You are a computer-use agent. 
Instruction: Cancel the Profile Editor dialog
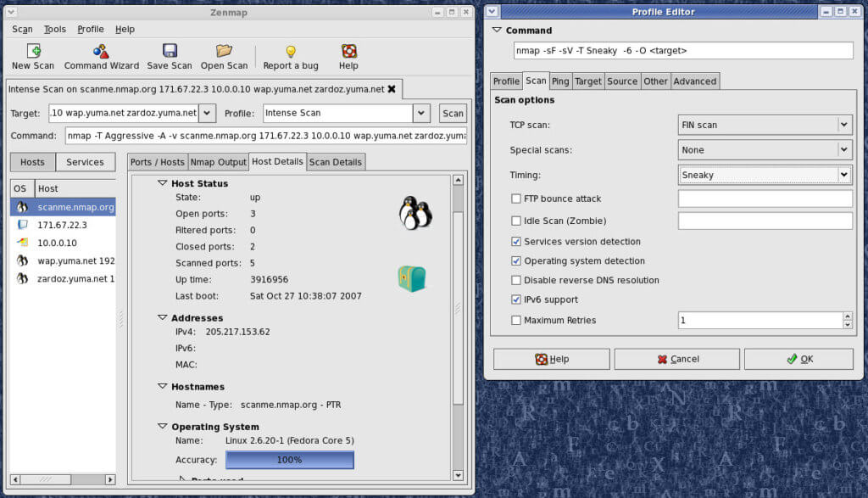click(x=677, y=359)
